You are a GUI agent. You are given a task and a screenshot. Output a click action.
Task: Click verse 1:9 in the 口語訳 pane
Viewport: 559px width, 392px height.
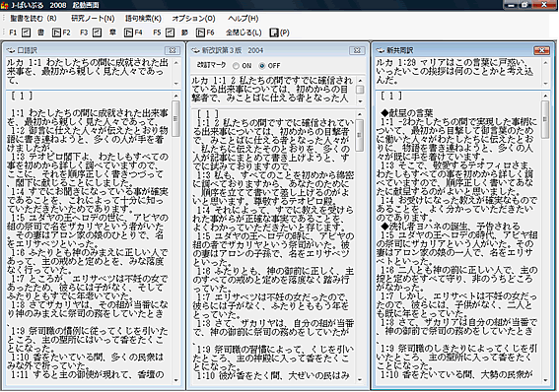[x=88, y=340]
